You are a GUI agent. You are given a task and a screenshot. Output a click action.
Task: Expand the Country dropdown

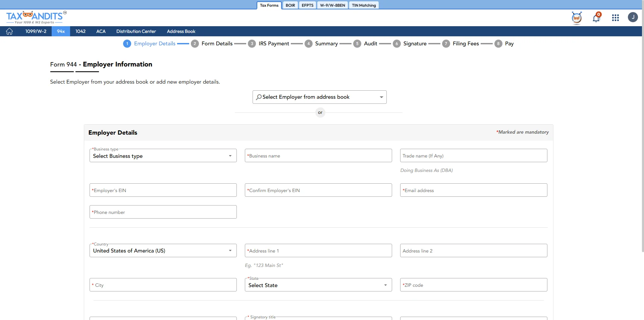coord(163,250)
